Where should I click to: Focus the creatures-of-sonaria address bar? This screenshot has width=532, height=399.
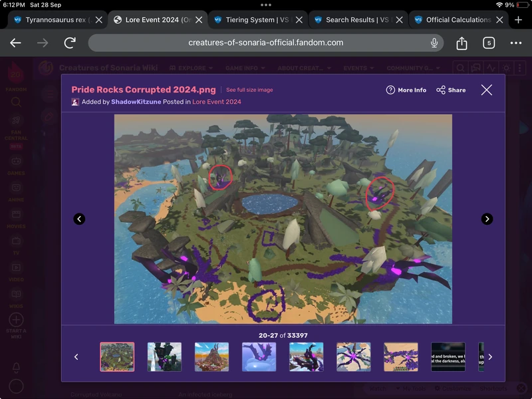[265, 43]
